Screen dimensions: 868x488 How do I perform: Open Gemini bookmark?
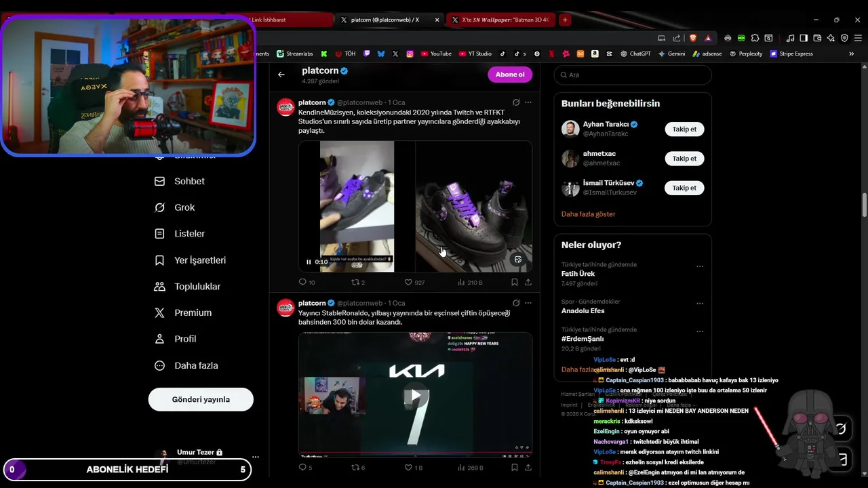coord(671,54)
